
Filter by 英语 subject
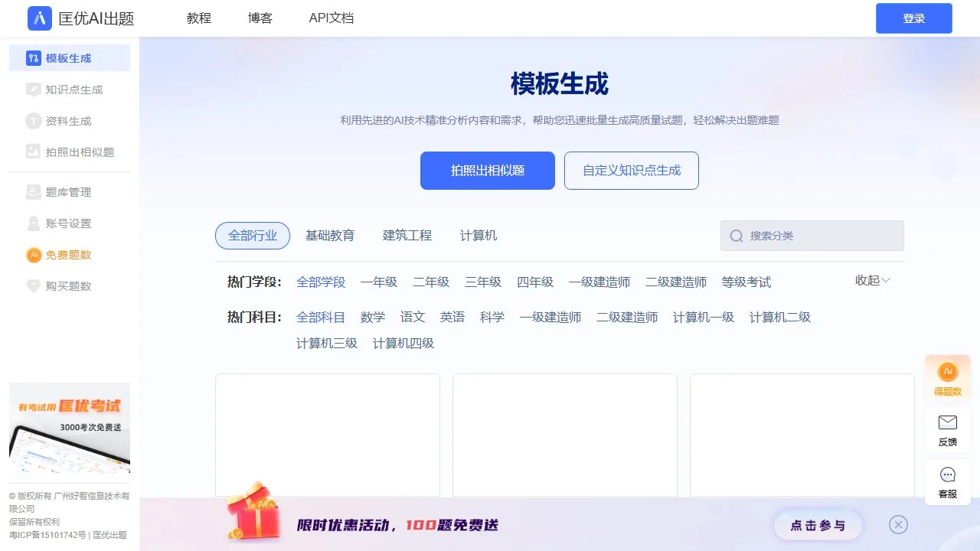coord(452,317)
